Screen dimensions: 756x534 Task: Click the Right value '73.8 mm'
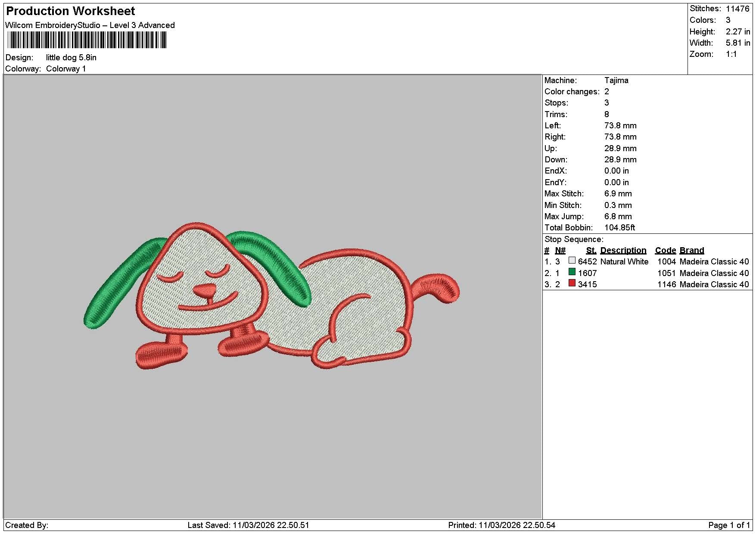620,137
